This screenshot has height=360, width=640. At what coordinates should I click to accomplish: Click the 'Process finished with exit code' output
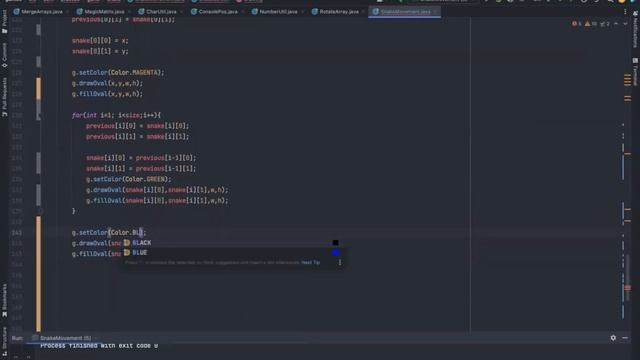[x=99, y=346]
